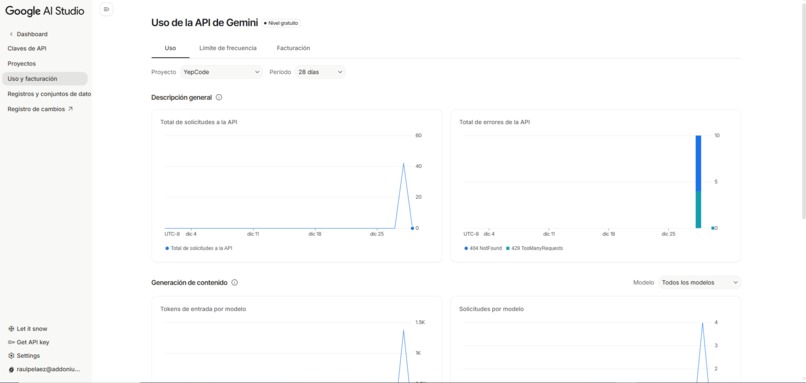
Task: Click the Solicitudes por modelo title
Action: (491, 309)
